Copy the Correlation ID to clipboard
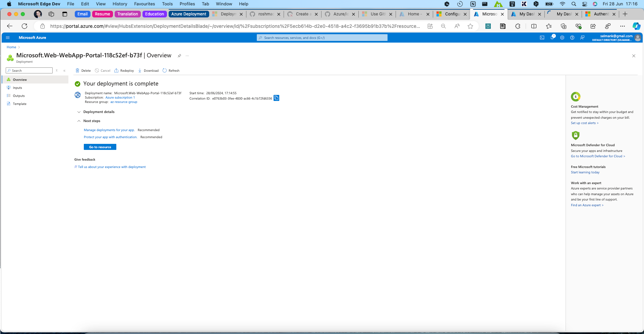Image resolution: width=644 pixels, height=334 pixels. tap(276, 98)
